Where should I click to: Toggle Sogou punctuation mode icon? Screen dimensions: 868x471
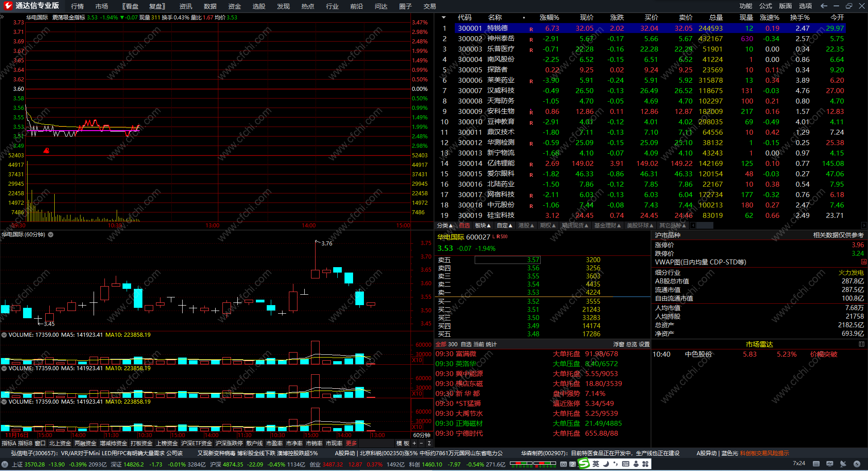(616, 464)
